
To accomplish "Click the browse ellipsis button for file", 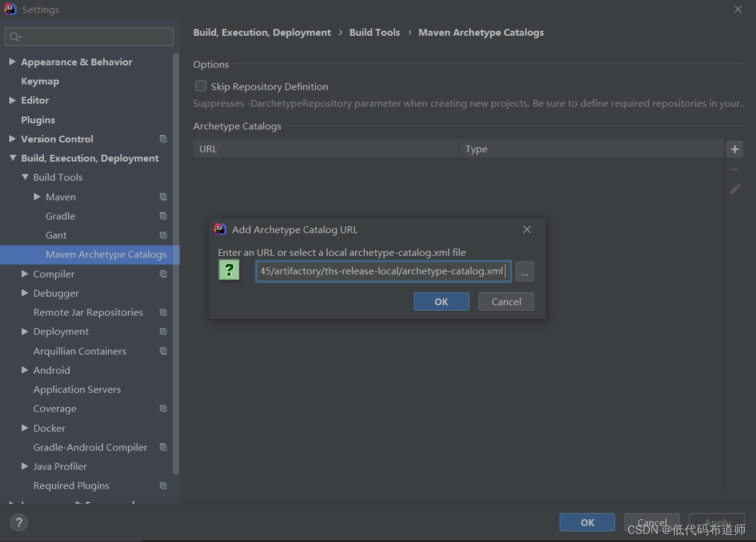I will tap(525, 271).
